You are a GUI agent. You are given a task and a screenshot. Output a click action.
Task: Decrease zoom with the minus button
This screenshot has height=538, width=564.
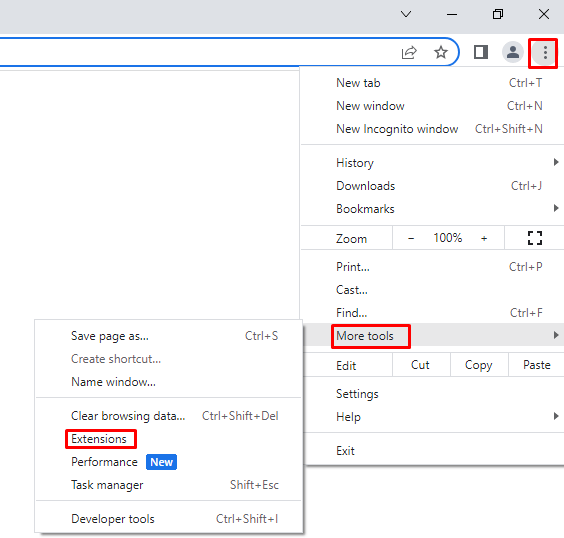coord(411,238)
